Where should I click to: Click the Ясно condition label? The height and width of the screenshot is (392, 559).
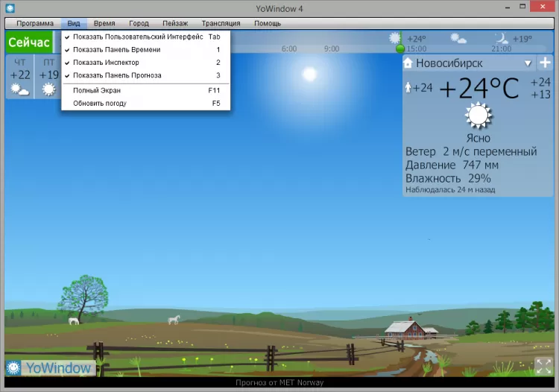pos(478,139)
